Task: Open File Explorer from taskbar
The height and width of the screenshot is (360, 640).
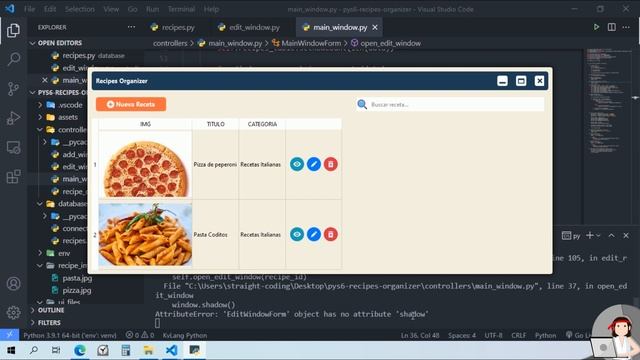Action: [x=148, y=350]
